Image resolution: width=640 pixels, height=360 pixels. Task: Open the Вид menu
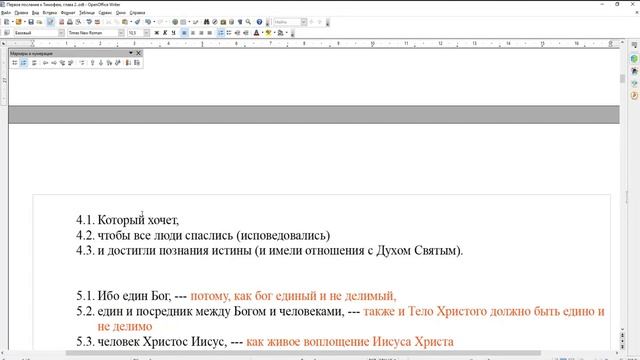pos(36,13)
